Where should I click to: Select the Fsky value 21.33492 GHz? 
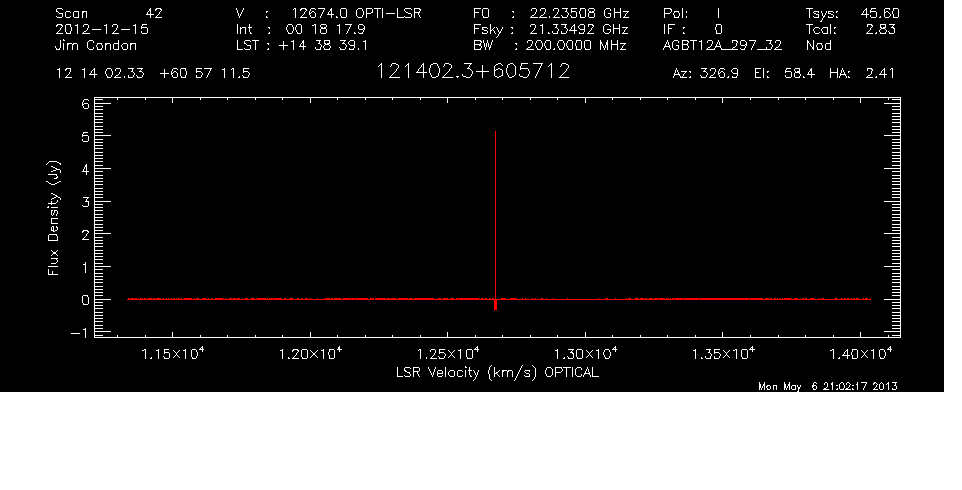coord(579,29)
